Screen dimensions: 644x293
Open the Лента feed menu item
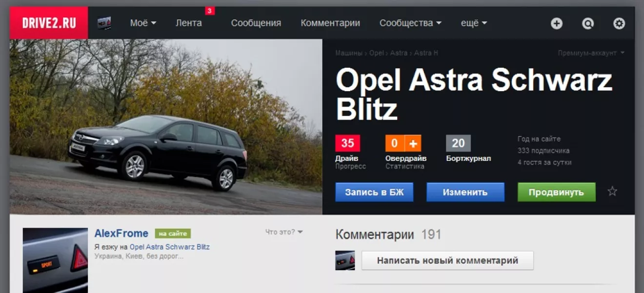tap(188, 23)
